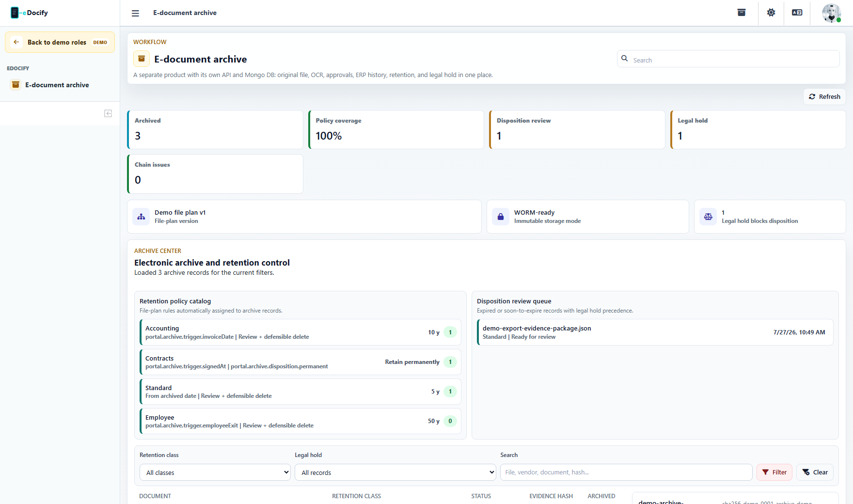This screenshot has height=504, width=853.
Task: Select the Accounting retention policy row
Action: 300,332
